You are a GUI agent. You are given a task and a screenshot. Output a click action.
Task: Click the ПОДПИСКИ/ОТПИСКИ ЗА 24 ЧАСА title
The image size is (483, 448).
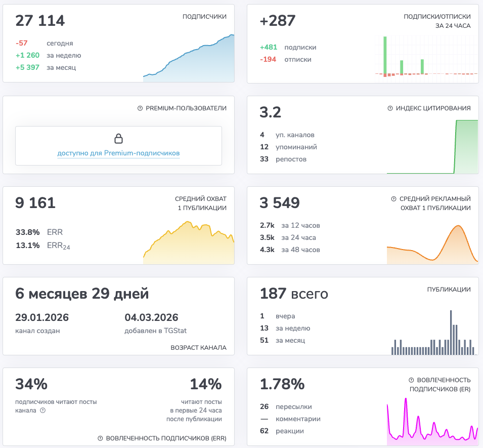click(x=437, y=21)
